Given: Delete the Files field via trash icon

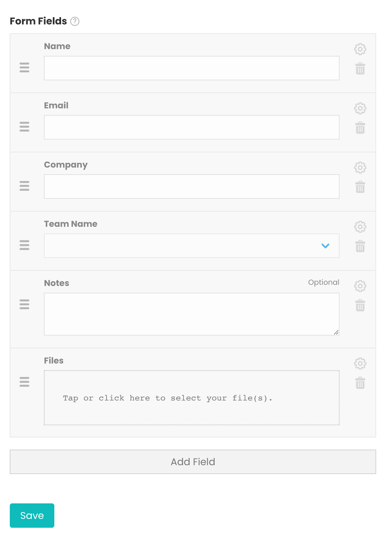Looking at the screenshot, I should (x=360, y=383).
